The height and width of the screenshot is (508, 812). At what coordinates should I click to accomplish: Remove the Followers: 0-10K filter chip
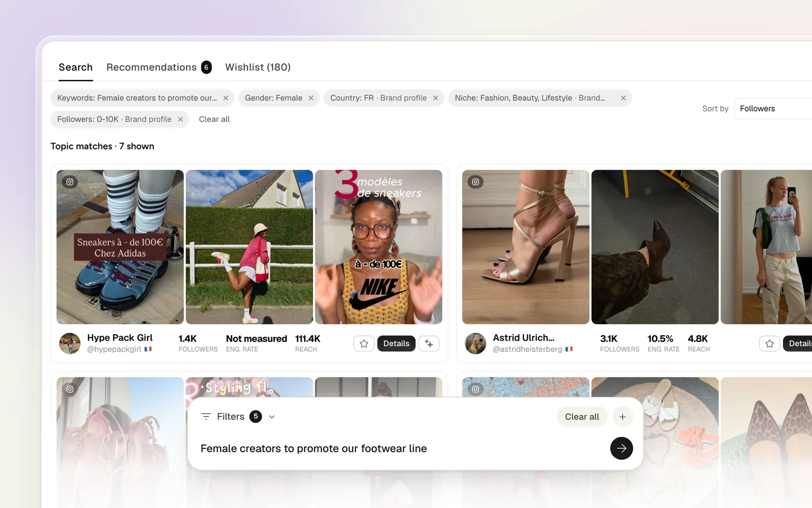point(180,119)
